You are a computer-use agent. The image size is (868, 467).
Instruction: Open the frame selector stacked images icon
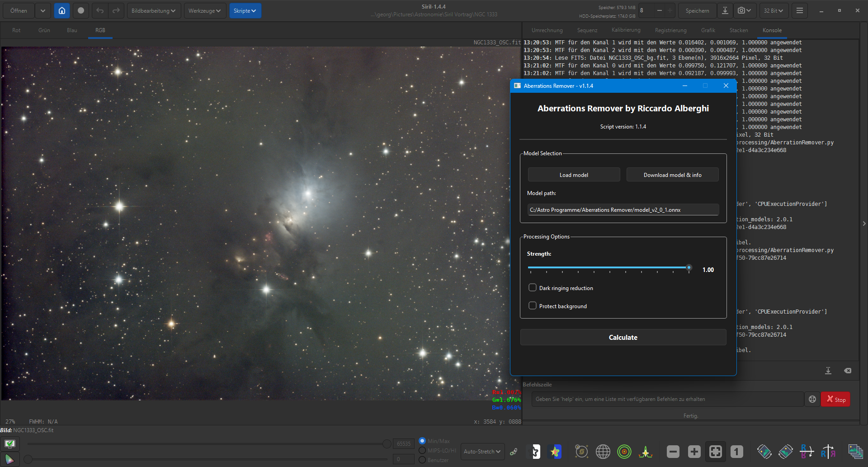(x=855, y=452)
